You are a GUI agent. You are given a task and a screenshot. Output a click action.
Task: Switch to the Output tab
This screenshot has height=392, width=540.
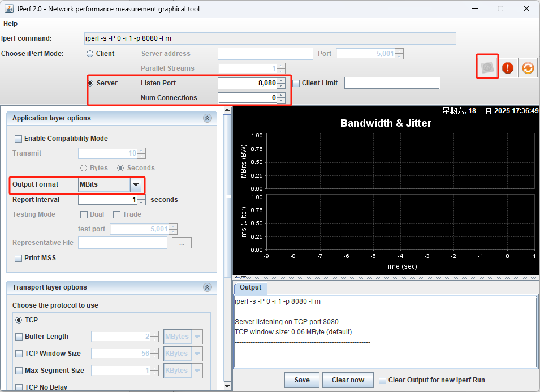[x=250, y=287]
